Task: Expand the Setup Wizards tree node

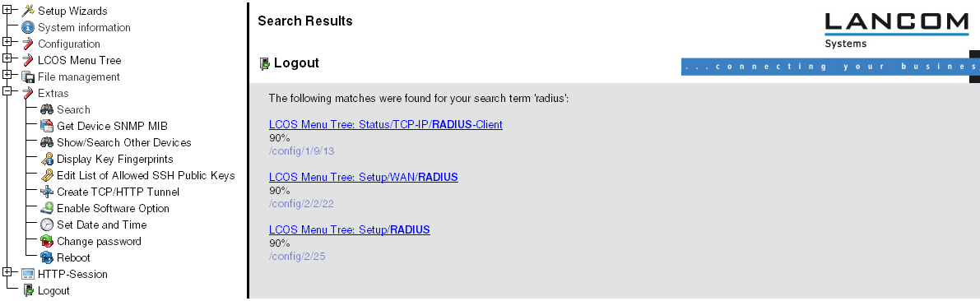Action: [7, 9]
